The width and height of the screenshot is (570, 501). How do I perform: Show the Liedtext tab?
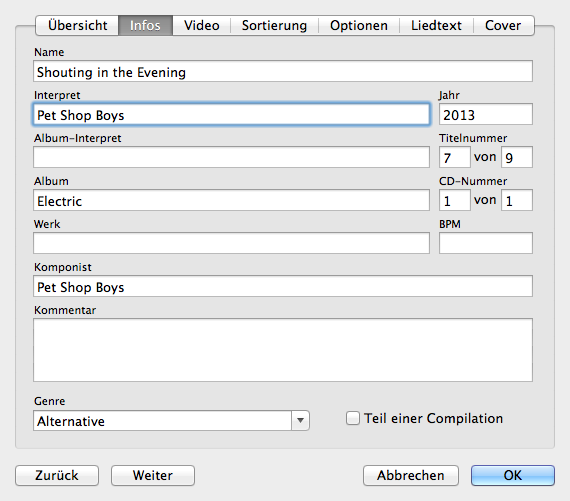436,25
